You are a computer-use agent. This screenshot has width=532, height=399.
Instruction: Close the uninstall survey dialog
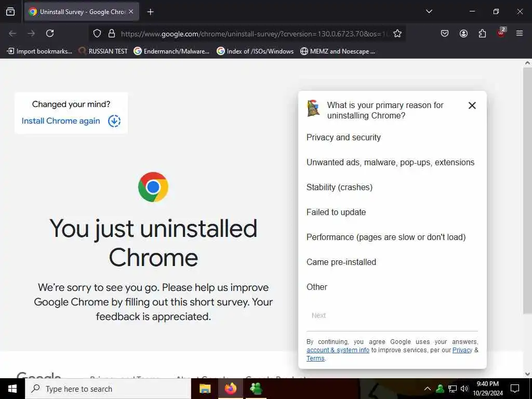tap(472, 105)
